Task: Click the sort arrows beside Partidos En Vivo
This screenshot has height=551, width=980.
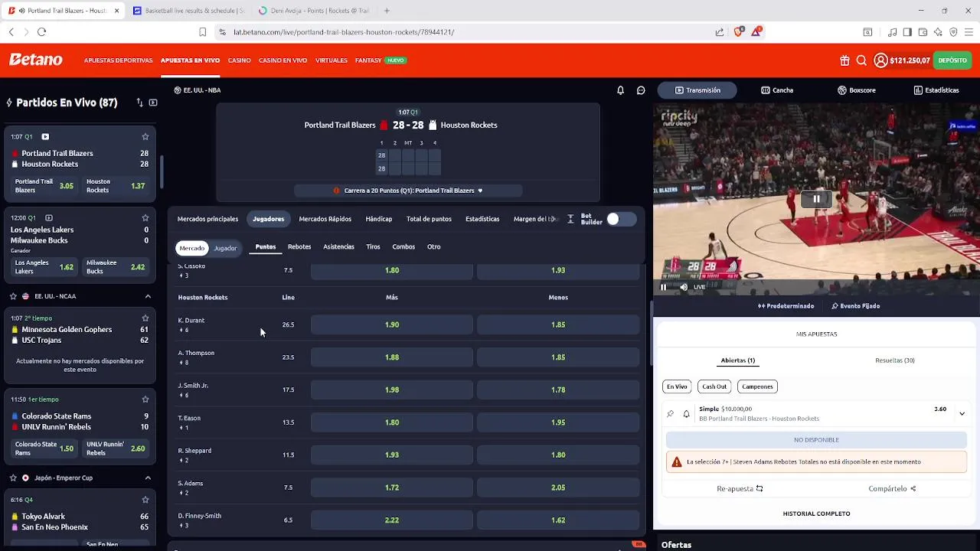Action: (x=139, y=103)
